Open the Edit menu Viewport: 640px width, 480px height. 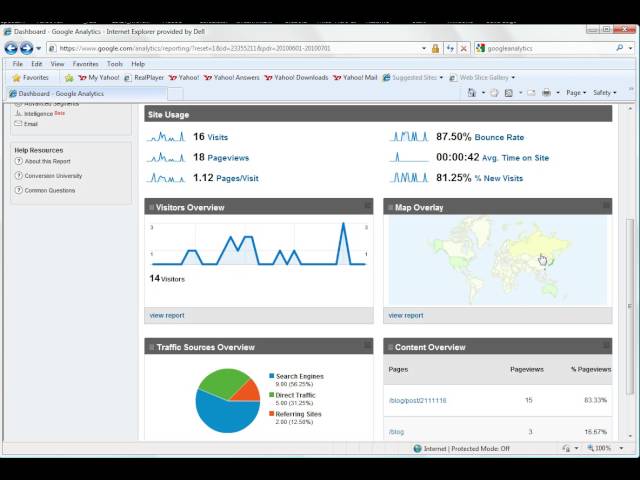click(37, 64)
